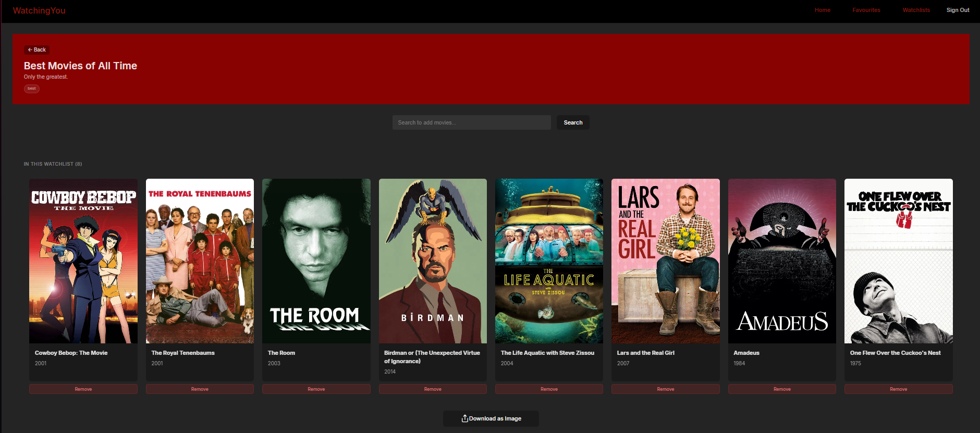Click the "Only the greatest." description text
This screenshot has height=433, width=980.
point(46,77)
